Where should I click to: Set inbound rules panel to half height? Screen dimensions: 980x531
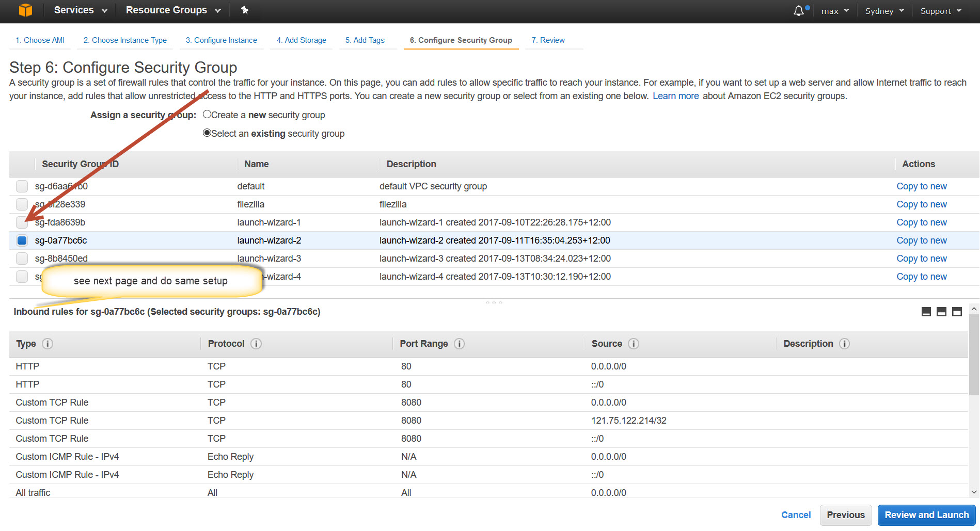point(941,312)
